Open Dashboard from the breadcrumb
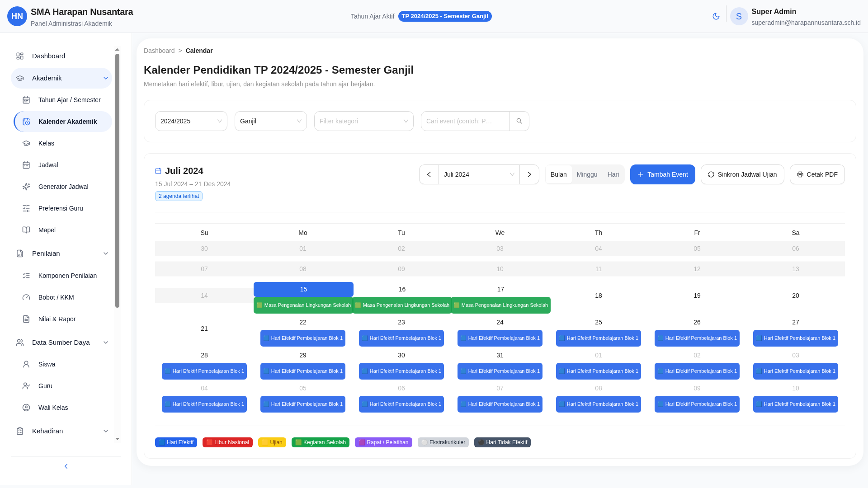868x488 pixels. click(159, 51)
